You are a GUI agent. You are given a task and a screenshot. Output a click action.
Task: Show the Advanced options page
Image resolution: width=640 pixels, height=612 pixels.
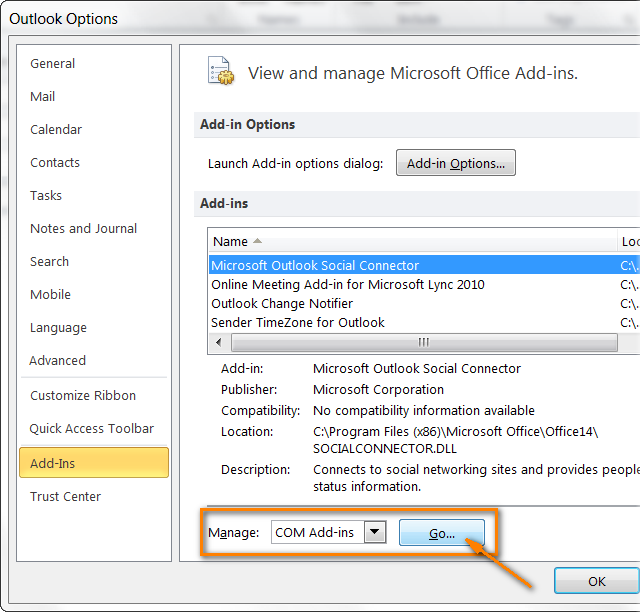(x=58, y=361)
